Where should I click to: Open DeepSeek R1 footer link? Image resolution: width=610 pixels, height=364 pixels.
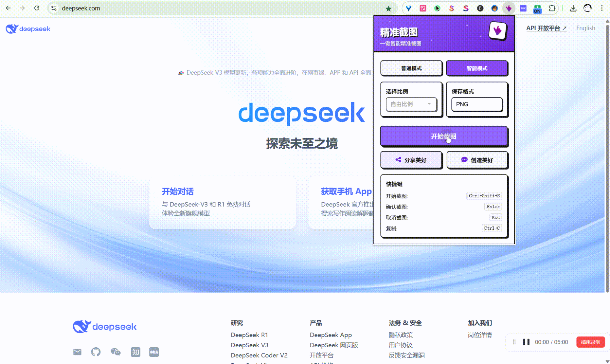point(249,335)
